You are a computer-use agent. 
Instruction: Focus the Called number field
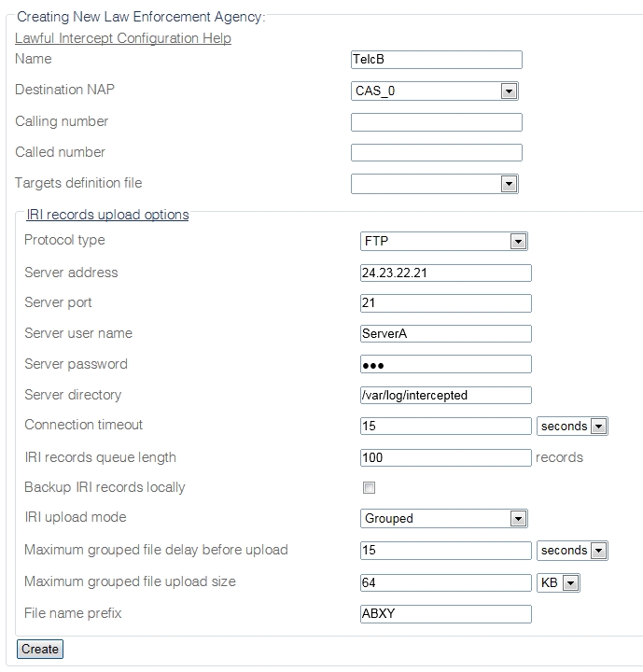436,153
